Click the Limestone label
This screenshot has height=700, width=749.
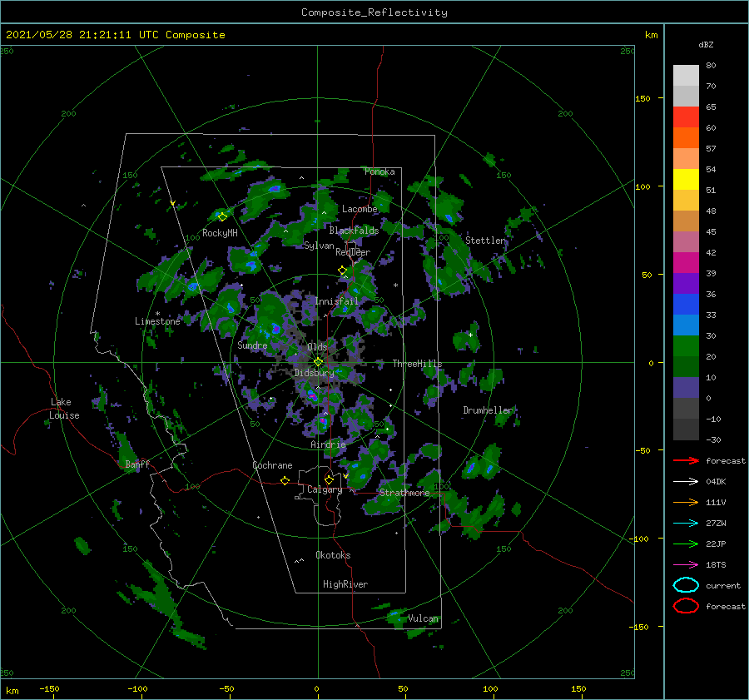(157, 321)
